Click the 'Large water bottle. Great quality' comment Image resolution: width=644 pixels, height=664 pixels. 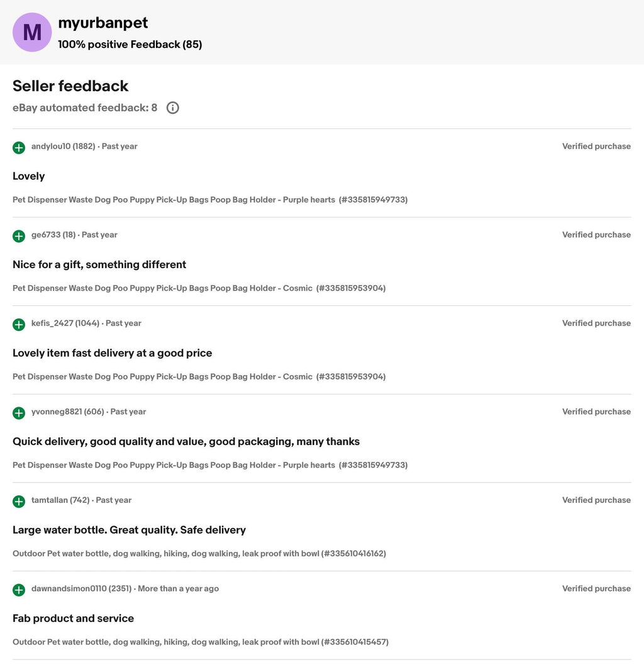(x=129, y=530)
